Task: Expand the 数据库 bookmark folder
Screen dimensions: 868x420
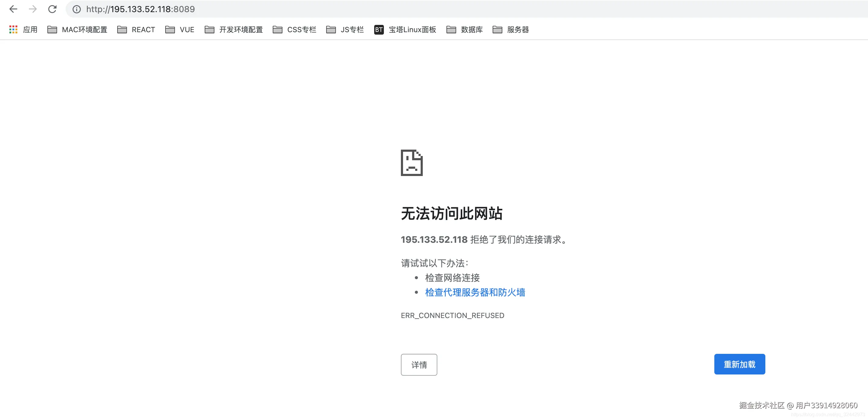Action: coord(464,30)
